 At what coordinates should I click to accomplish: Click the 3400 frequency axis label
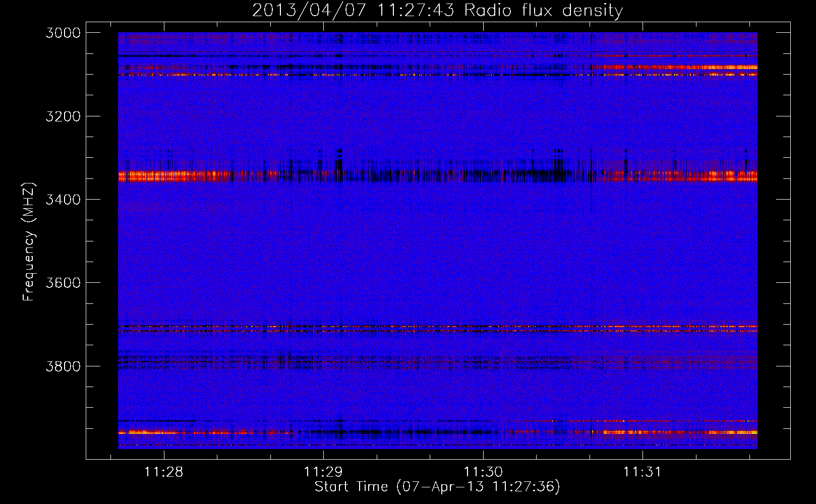63,200
